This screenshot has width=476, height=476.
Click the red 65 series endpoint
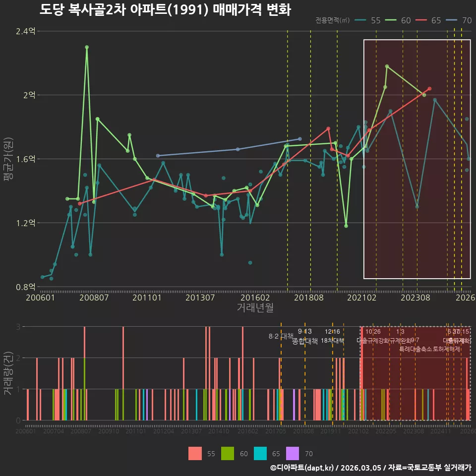[x=429, y=89]
